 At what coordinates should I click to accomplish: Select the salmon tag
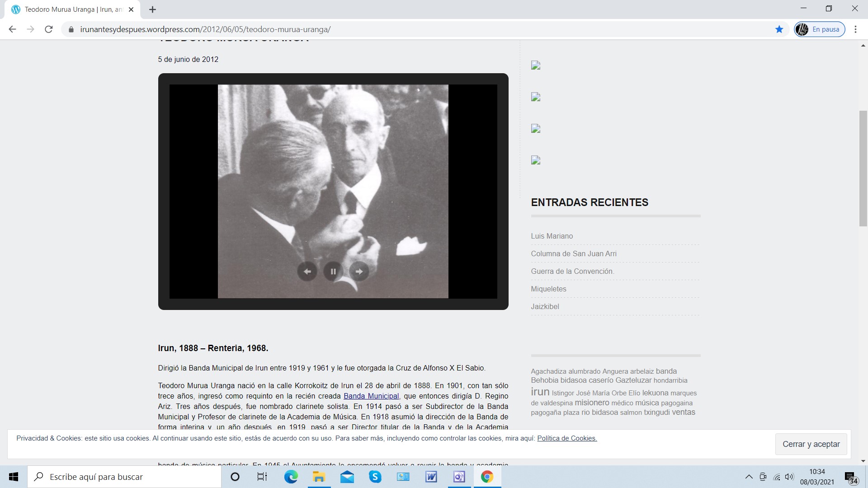pos(631,413)
